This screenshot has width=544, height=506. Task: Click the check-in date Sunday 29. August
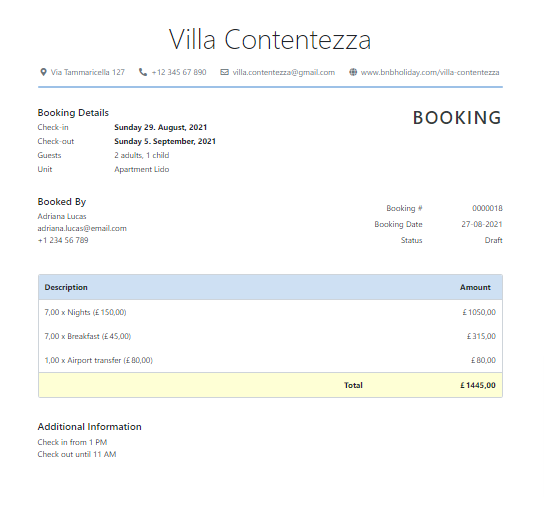161,127
